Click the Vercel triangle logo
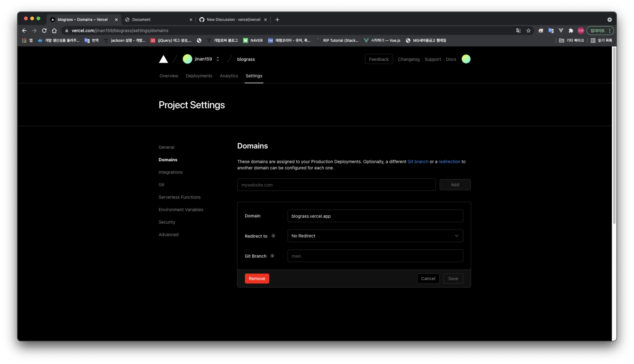The image size is (634, 364). pyautogui.click(x=163, y=59)
